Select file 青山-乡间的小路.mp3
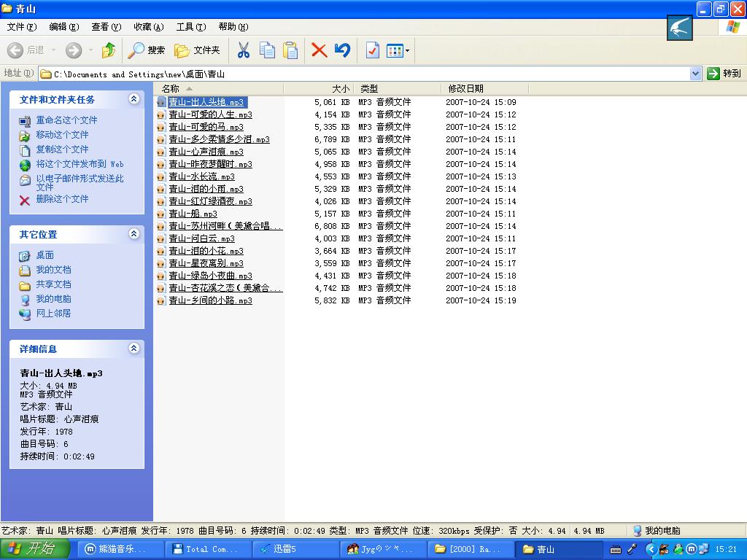The height and width of the screenshot is (560, 747). pyautogui.click(x=211, y=300)
